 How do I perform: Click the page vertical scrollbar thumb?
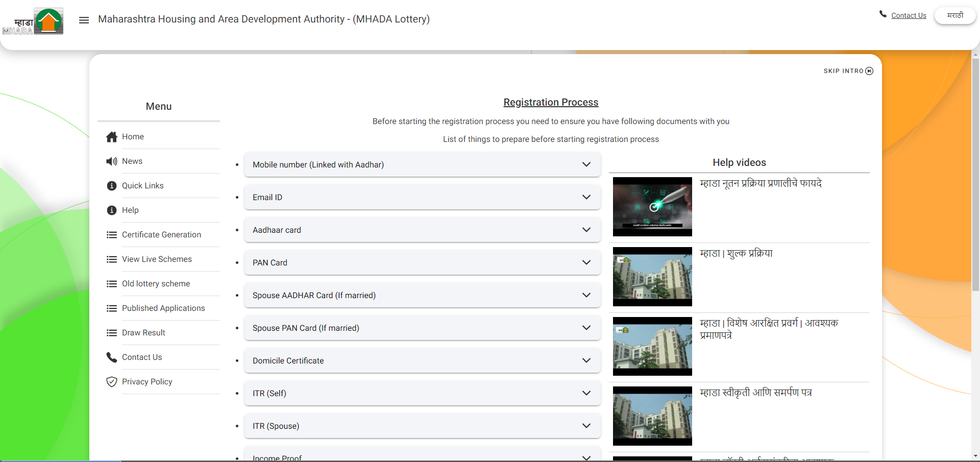(x=975, y=175)
